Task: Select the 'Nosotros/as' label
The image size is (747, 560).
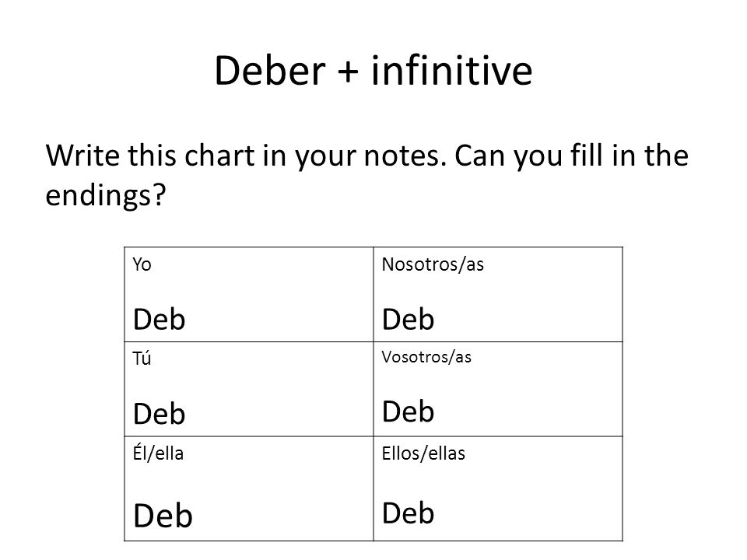Action: coord(433,264)
